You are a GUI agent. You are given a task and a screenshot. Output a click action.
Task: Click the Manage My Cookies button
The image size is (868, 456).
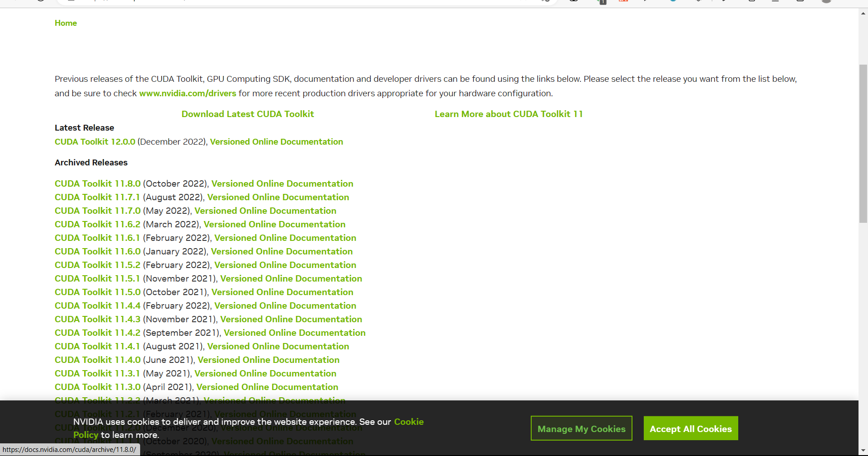581,428
